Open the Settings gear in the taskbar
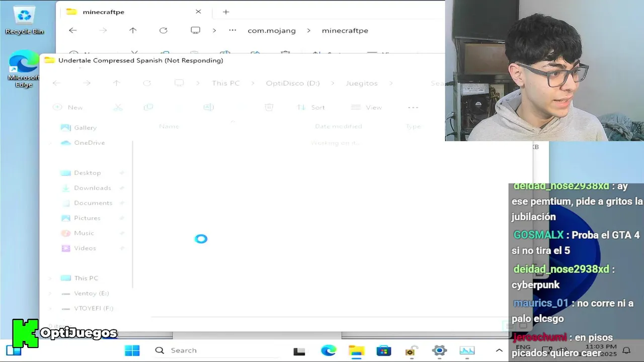644x362 pixels. click(x=439, y=350)
